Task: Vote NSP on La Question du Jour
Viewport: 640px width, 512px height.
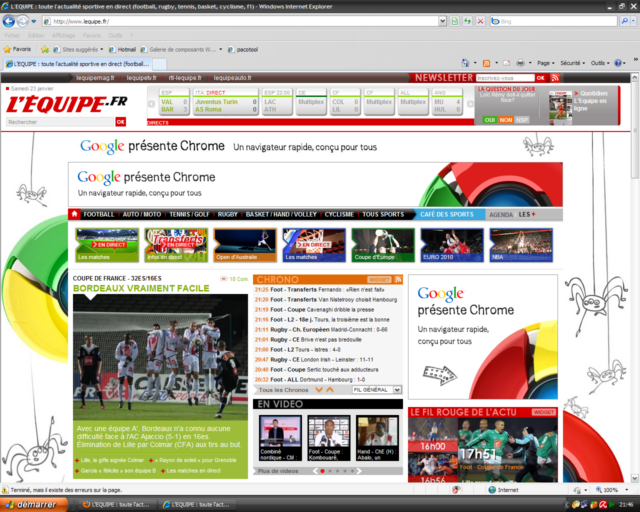Action: (522, 120)
